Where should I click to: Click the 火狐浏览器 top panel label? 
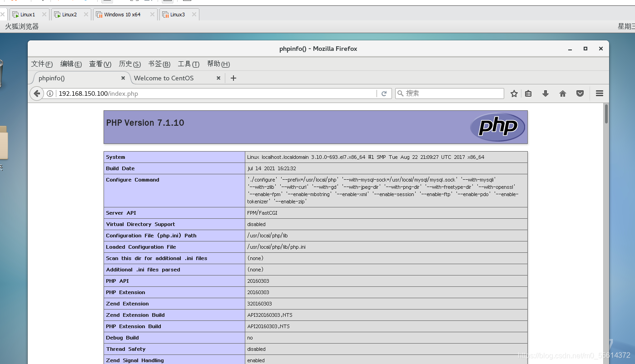22,26
